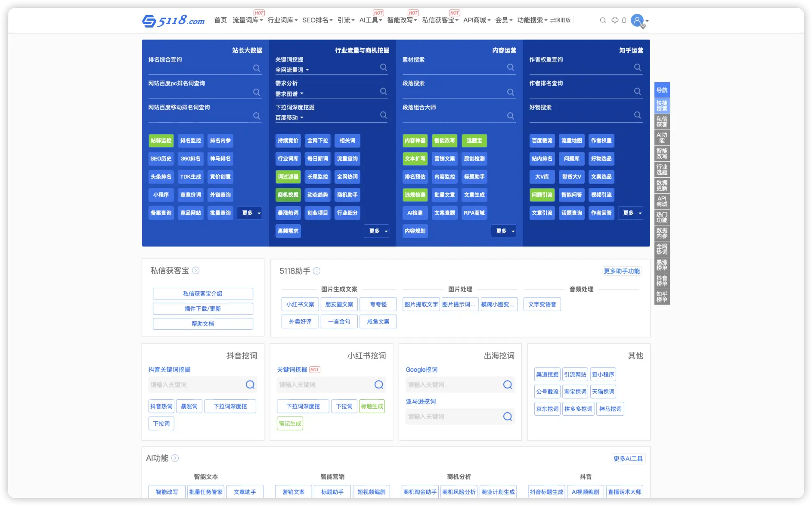Open the AI工具 navigation menu
812x506 pixels.
click(371, 20)
